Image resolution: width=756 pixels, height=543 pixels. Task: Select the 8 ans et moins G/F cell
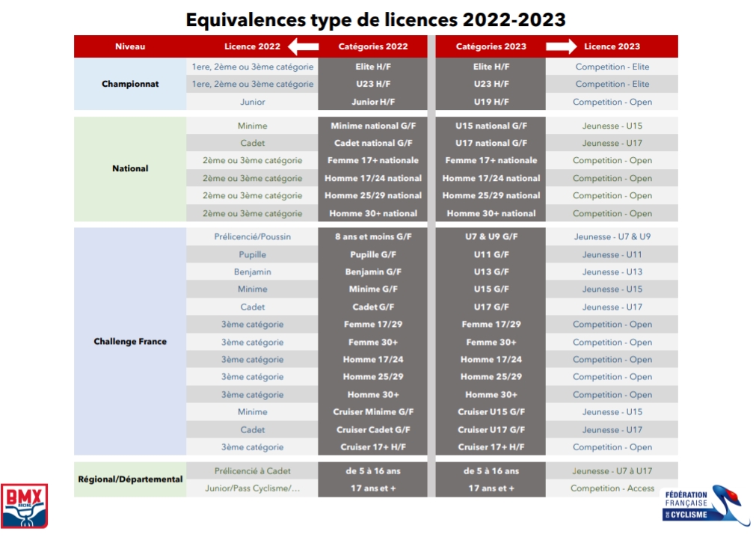click(373, 236)
